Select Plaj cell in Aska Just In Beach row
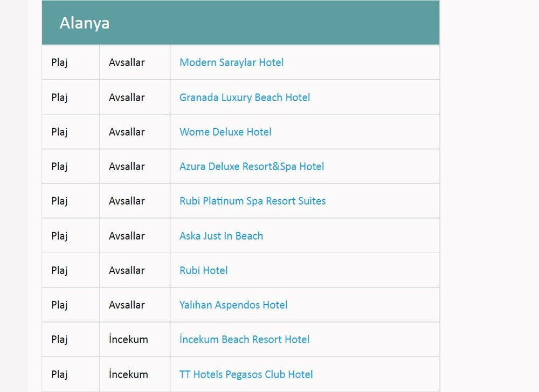539x392 pixels. point(59,236)
